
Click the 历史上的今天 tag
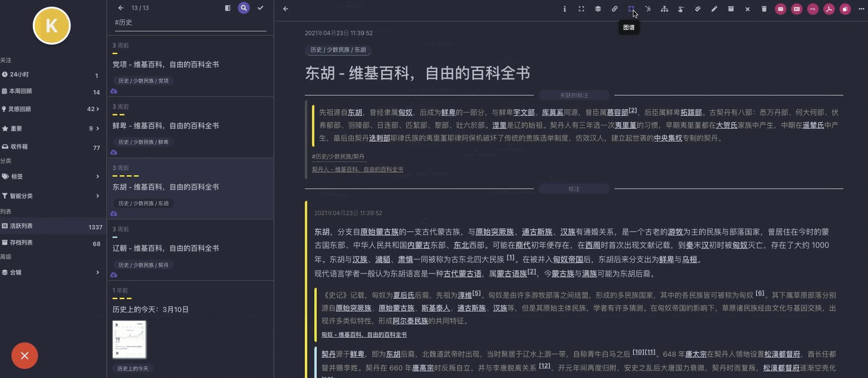(x=133, y=369)
